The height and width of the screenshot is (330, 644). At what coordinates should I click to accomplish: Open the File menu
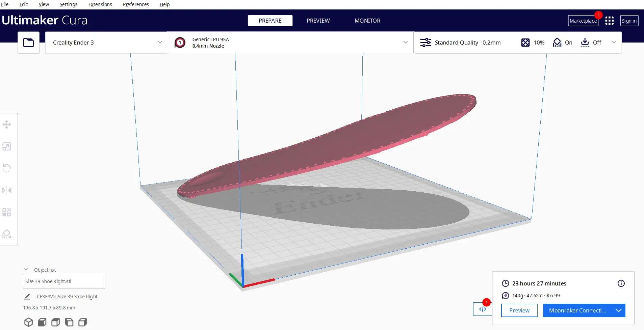click(x=5, y=4)
